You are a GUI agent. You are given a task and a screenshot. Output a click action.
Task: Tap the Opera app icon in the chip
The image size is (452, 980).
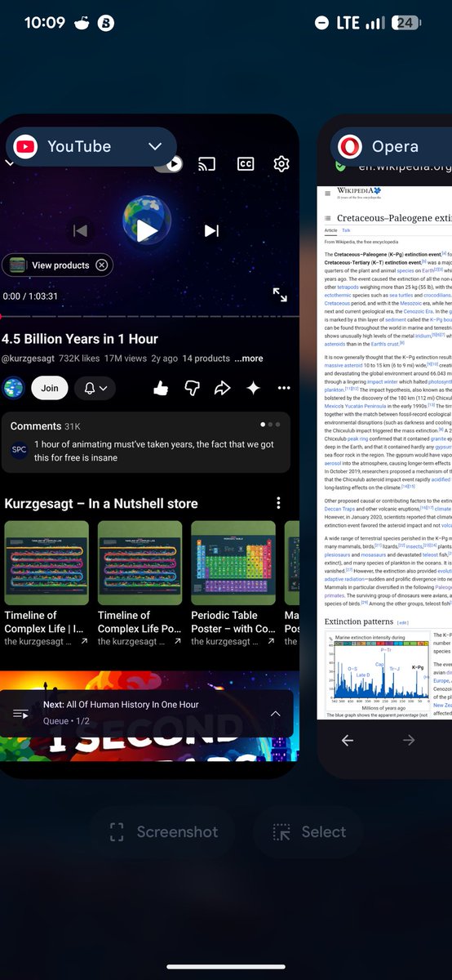tap(350, 147)
